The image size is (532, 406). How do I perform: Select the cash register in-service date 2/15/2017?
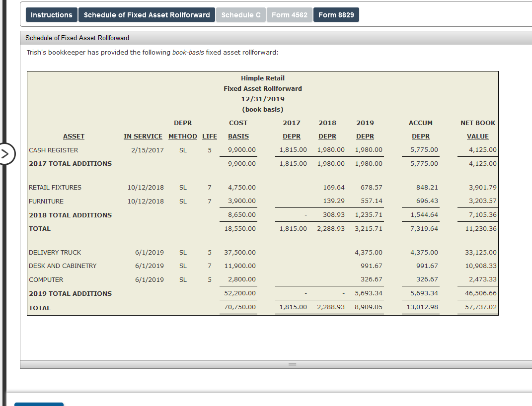[x=147, y=150]
